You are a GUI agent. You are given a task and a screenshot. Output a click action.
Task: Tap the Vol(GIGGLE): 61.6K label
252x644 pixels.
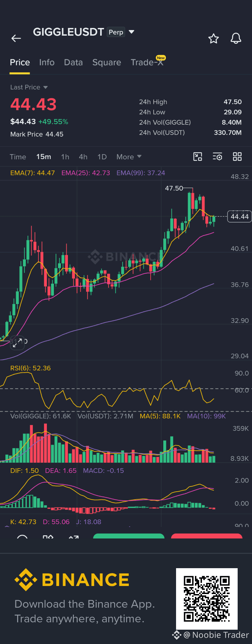pos(41,416)
